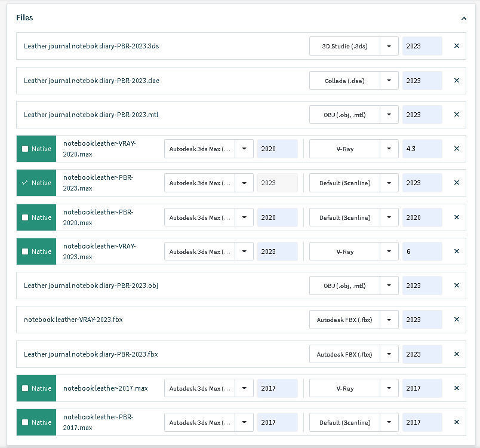Image resolution: width=480 pixels, height=448 pixels.
Task: Click version field for Leather journal PBR .fbx
Action: coord(422,354)
